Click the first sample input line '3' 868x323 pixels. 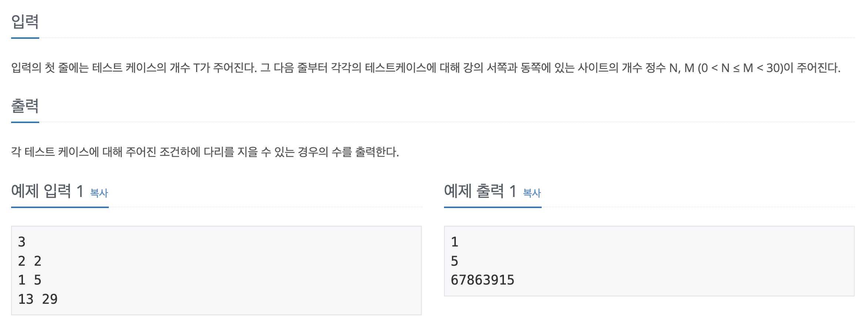point(22,242)
